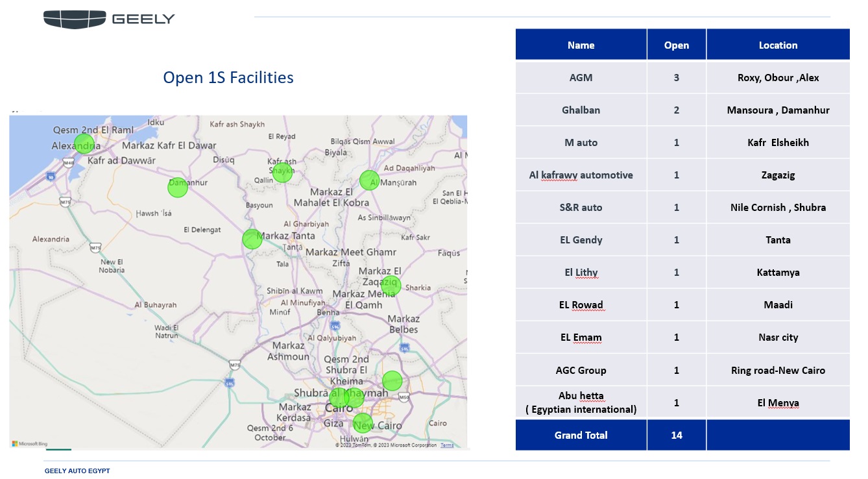Click the Maadi location cell
This screenshot has width=868, height=479.
pos(778,304)
